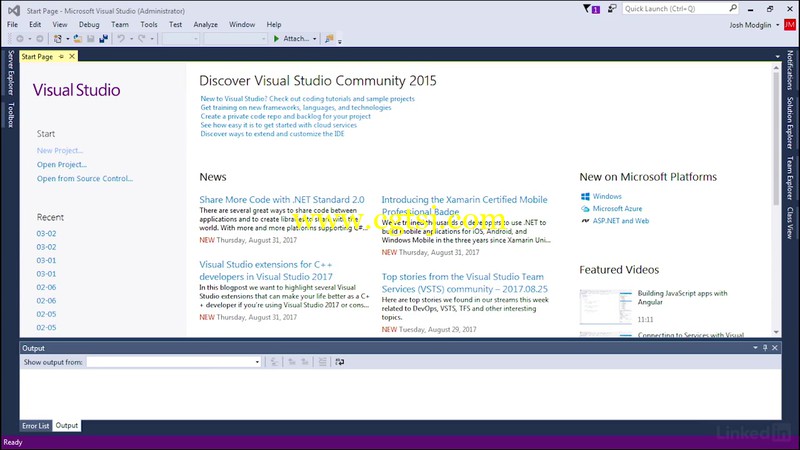Open the Debug menu
Viewport: 800px width, 450px height.
tap(89, 24)
